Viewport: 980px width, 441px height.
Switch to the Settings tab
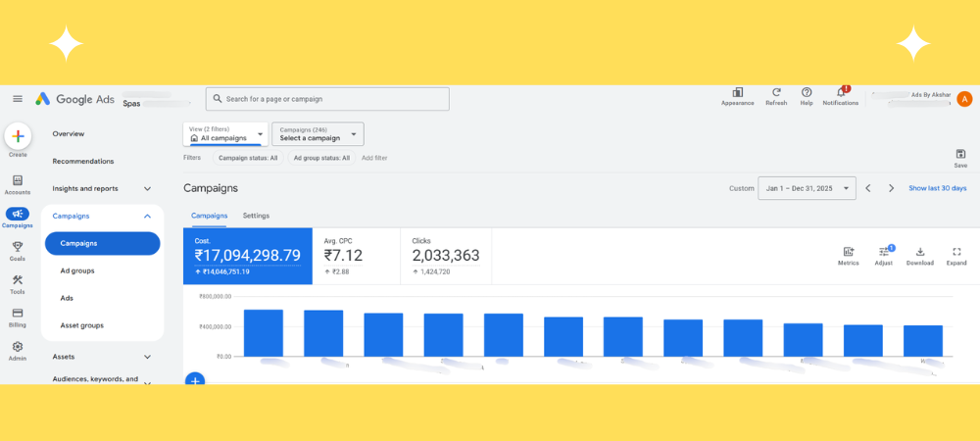coord(256,216)
